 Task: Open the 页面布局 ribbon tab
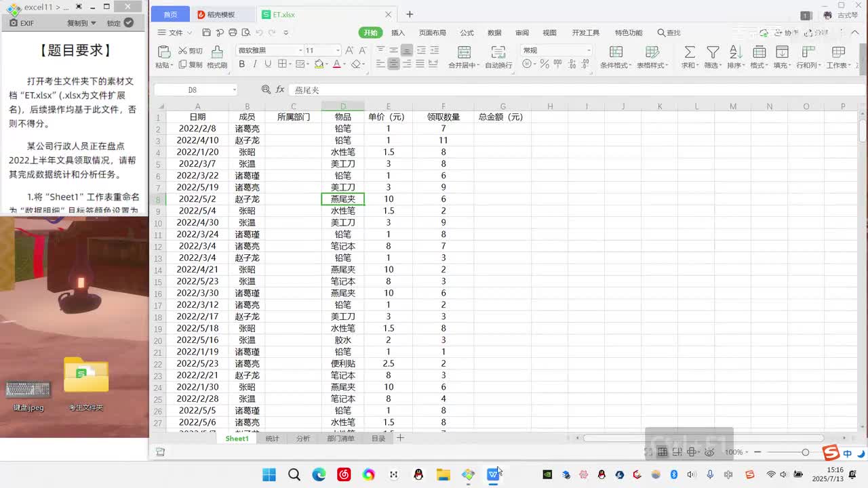[x=433, y=33]
